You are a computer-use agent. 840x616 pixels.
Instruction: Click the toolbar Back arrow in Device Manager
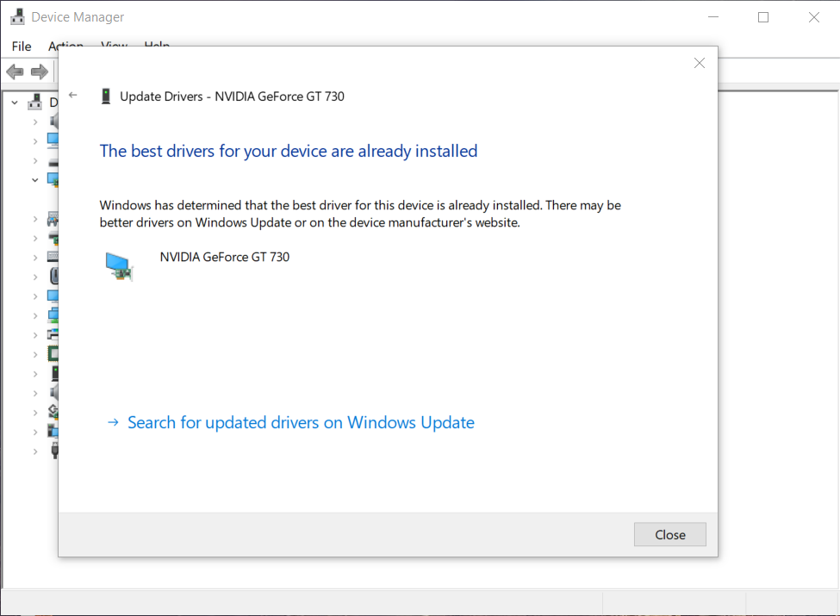(15, 72)
